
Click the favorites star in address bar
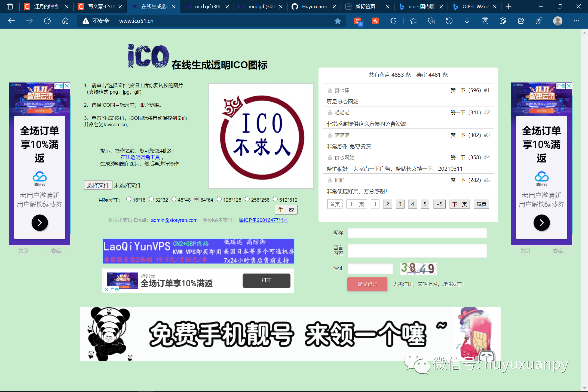click(x=338, y=21)
